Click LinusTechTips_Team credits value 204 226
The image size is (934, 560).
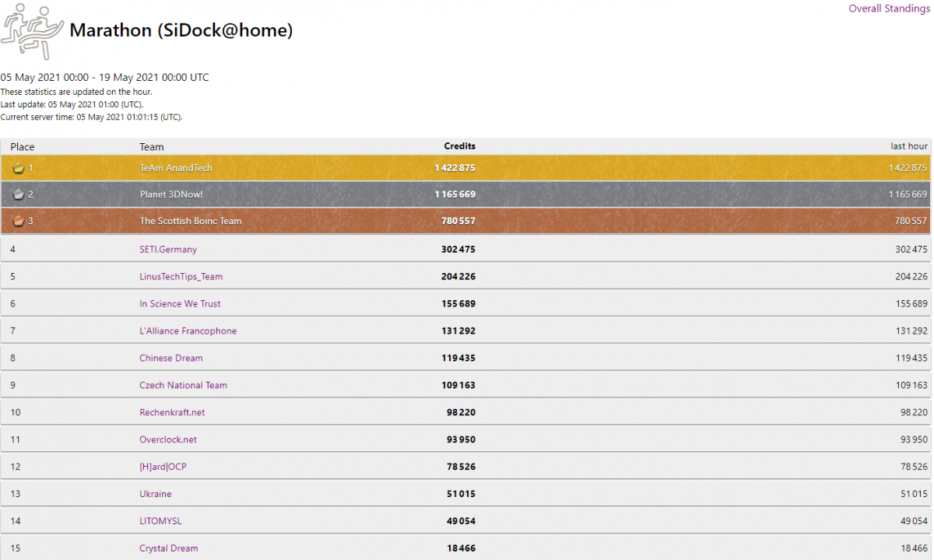coord(458,277)
